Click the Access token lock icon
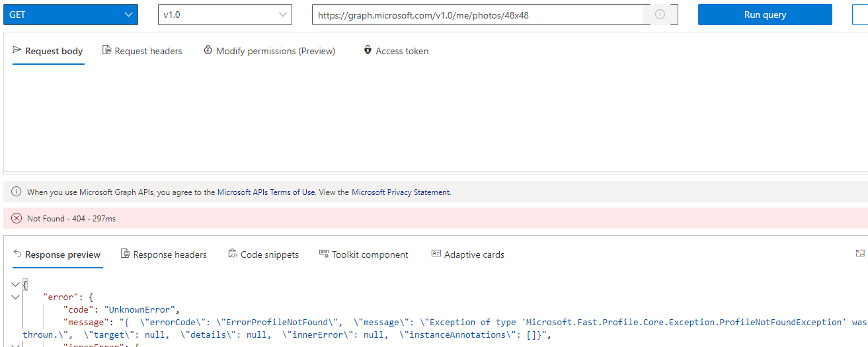The image size is (868, 347). coord(368,50)
